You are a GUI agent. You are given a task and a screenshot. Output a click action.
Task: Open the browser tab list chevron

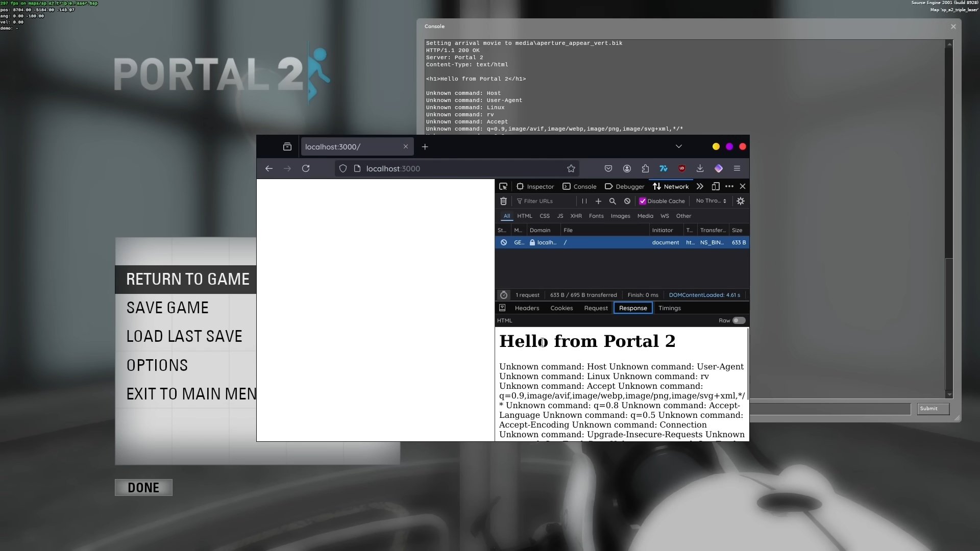point(678,146)
